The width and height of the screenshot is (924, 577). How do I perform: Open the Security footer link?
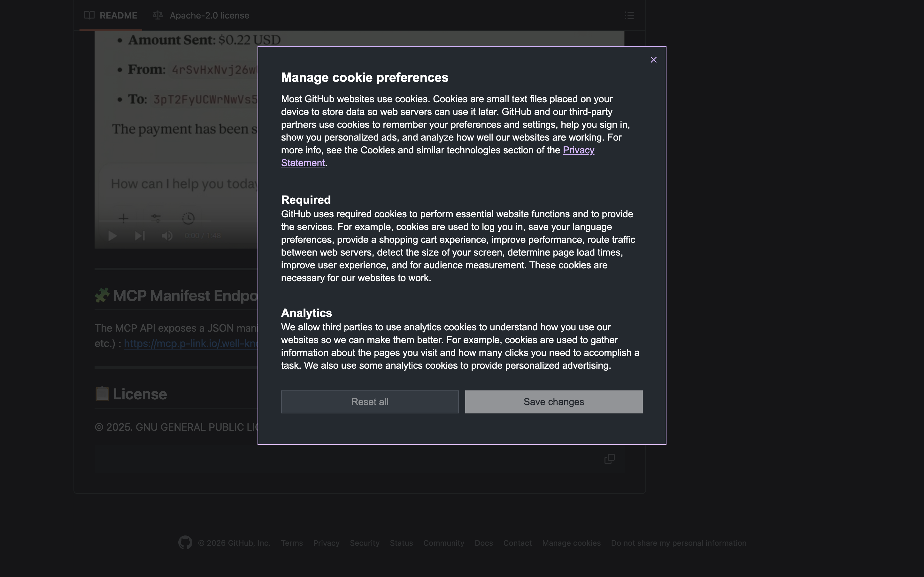[x=364, y=543]
